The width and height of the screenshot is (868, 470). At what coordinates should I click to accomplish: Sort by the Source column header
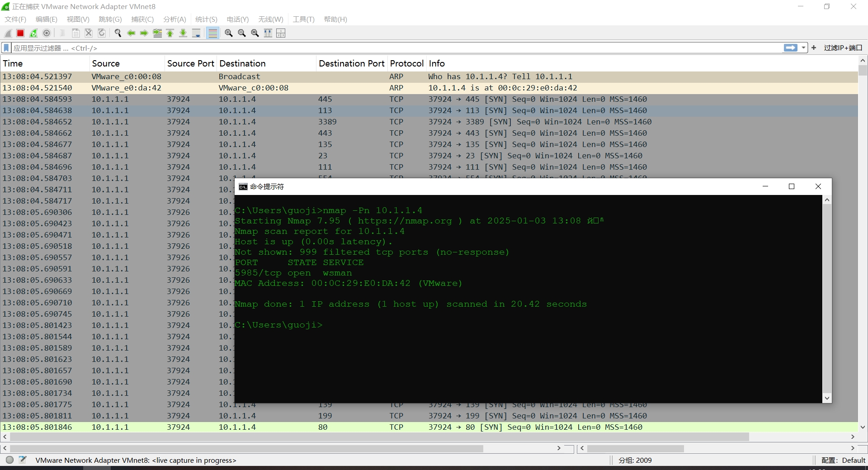pyautogui.click(x=127, y=63)
